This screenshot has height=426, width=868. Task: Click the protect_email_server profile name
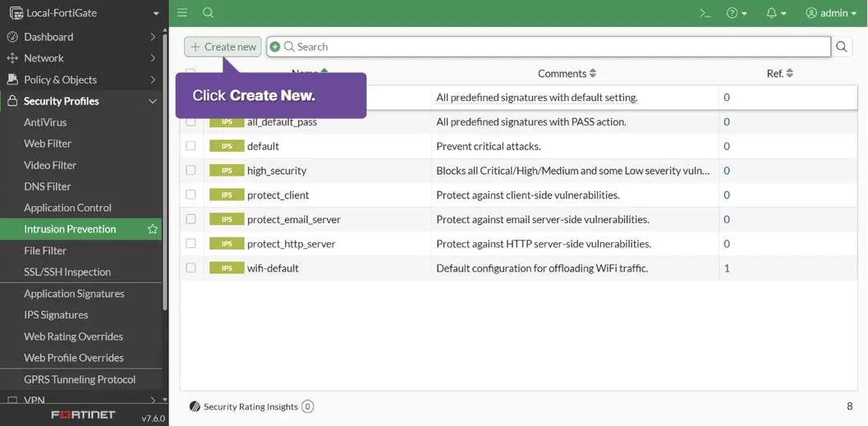click(294, 220)
